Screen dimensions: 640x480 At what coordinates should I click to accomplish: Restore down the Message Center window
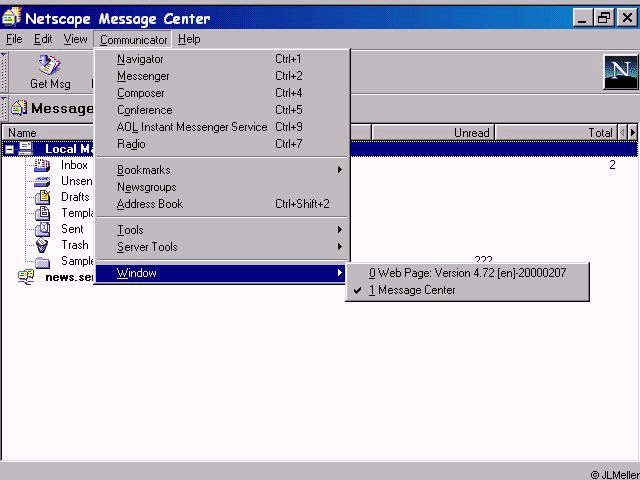pyautogui.click(x=604, y=18)
